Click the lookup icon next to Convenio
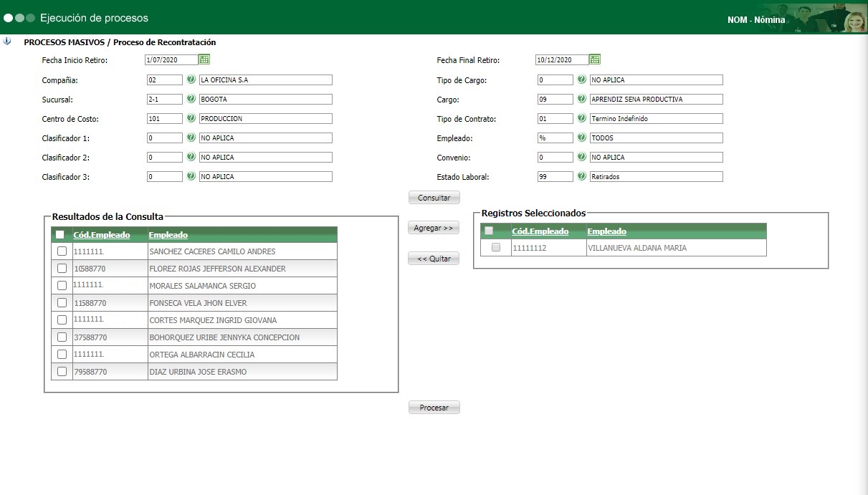The image size is (868, 495). [x=581, y=157]
